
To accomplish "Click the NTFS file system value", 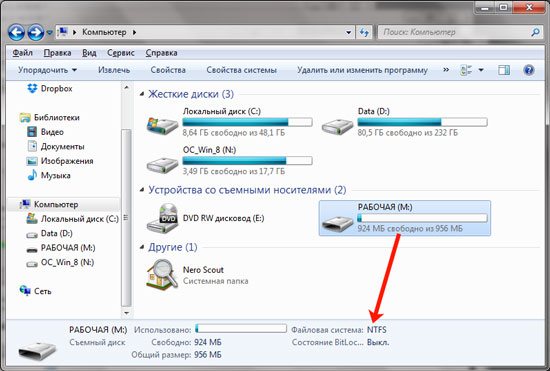I will pos(377,330).
